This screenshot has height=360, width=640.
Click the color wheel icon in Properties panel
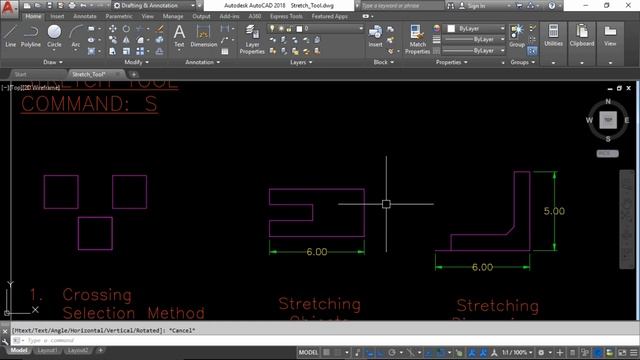[x=437, y=29]
